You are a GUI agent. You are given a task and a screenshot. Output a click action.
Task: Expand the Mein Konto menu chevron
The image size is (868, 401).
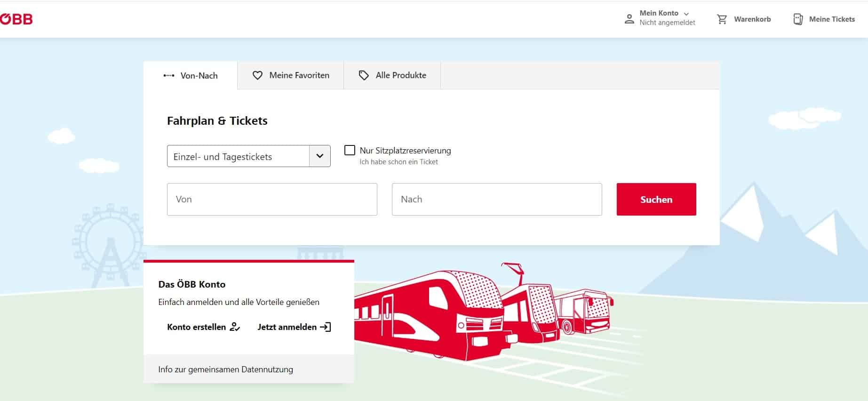(686, 14)
